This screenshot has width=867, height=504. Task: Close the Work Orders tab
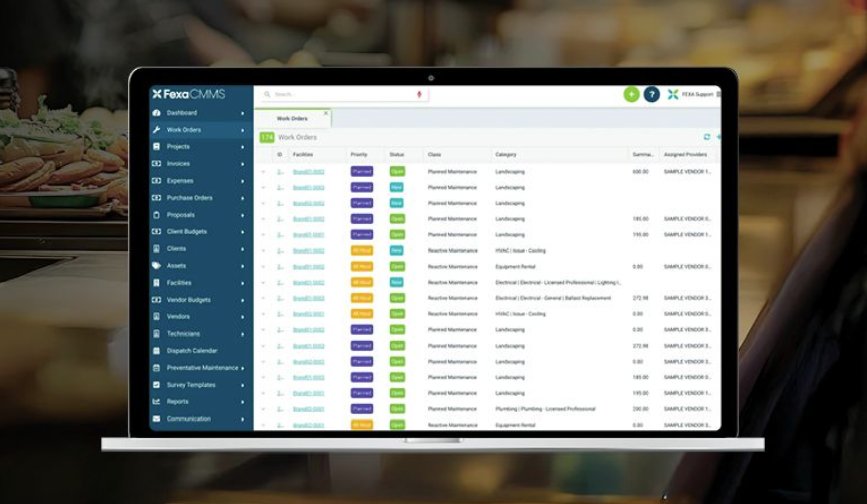pyautogui.click(x=326, y=113)
